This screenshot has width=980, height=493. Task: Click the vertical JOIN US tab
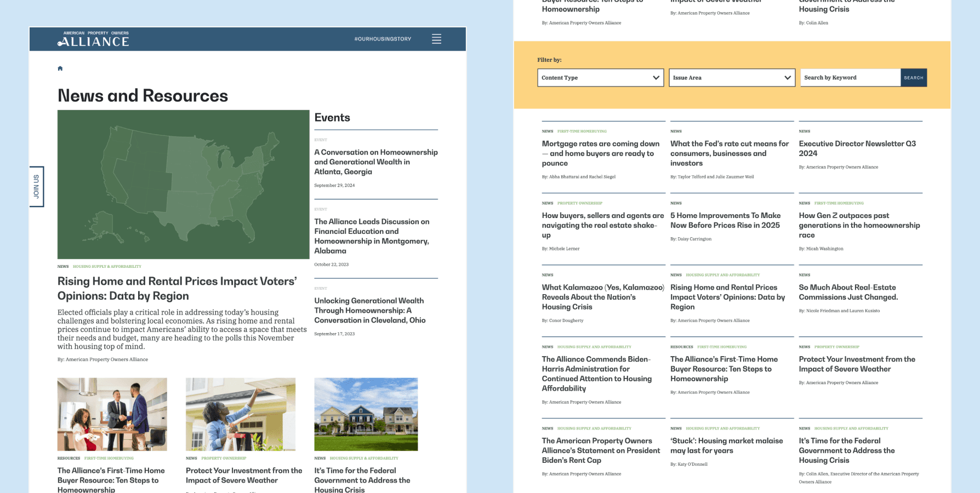[36, 186]
